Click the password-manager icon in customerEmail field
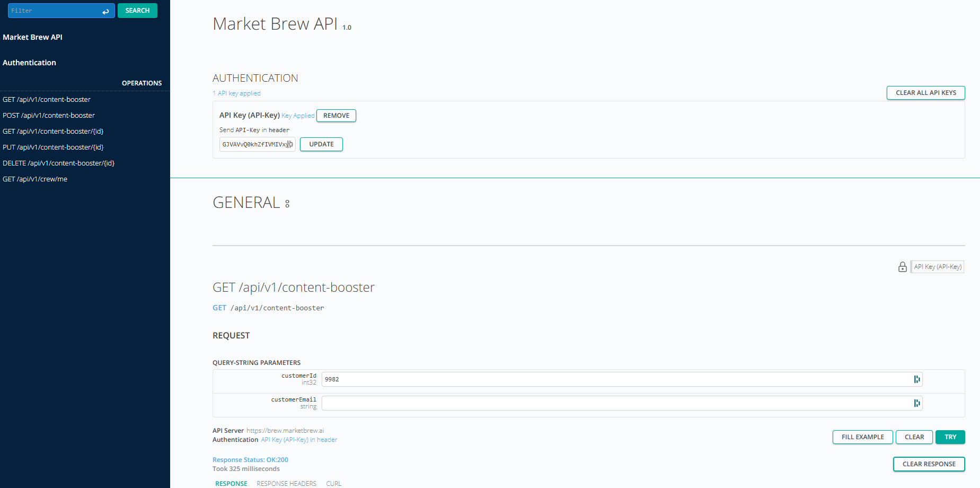 916,403
